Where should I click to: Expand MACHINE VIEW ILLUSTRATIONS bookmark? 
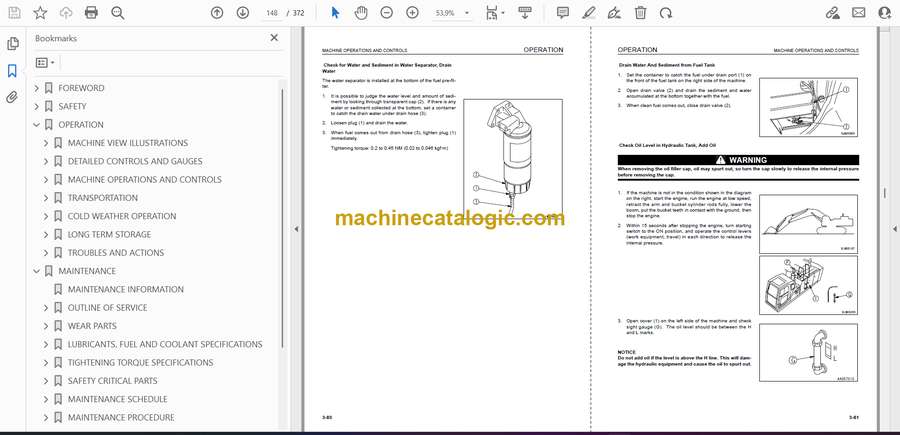[46, 143]
